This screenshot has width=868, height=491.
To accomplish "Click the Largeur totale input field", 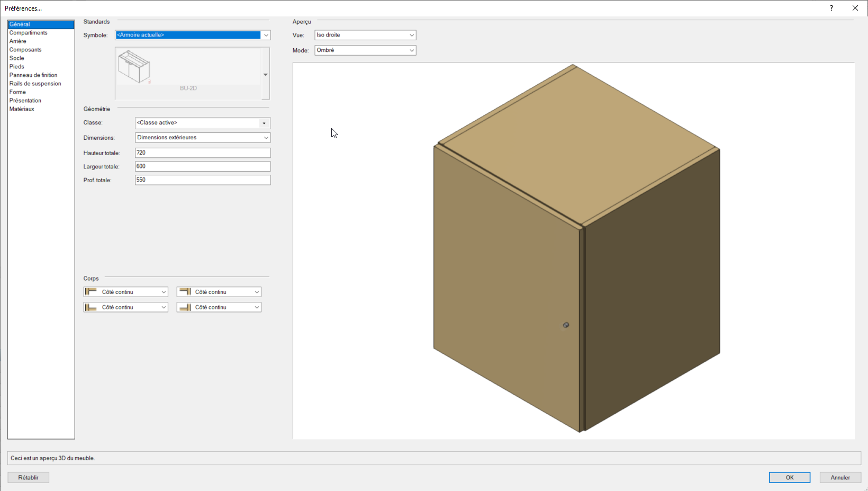I will (x=203, y=166).
